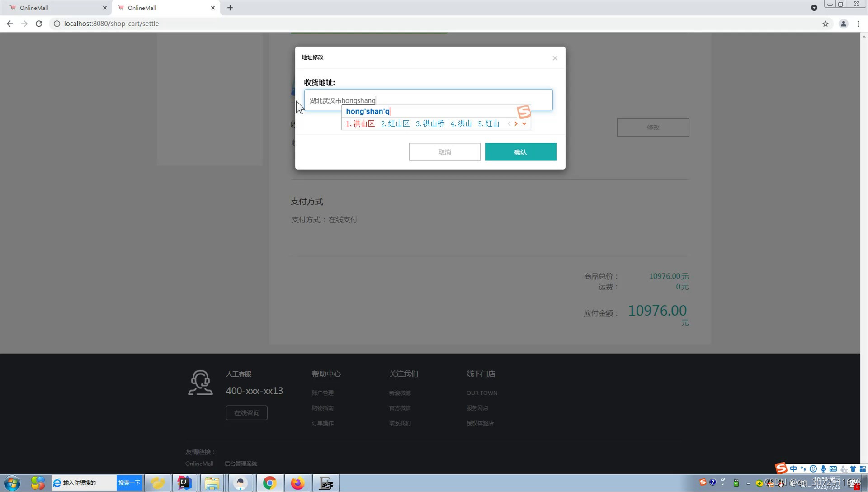Click the customer service headset icon
Screen dimensions: 868x492
(x=200, y=383)
